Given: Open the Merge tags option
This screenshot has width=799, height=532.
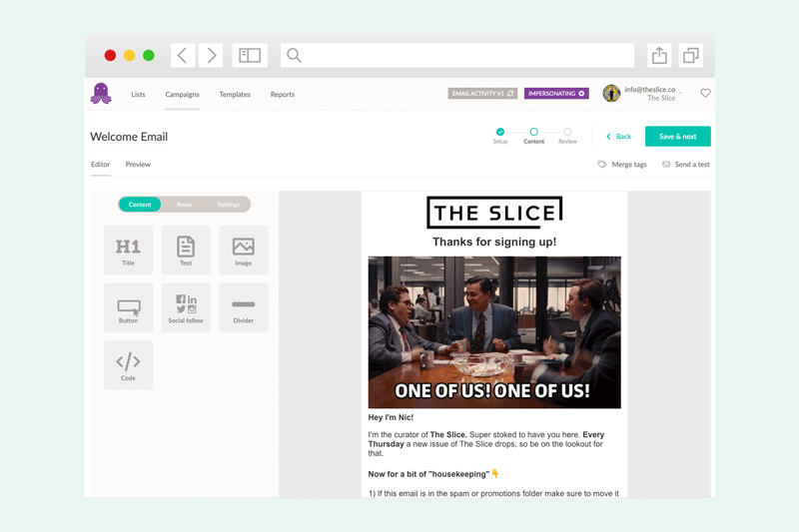Looking at the screenshot, I should (622, 165).
